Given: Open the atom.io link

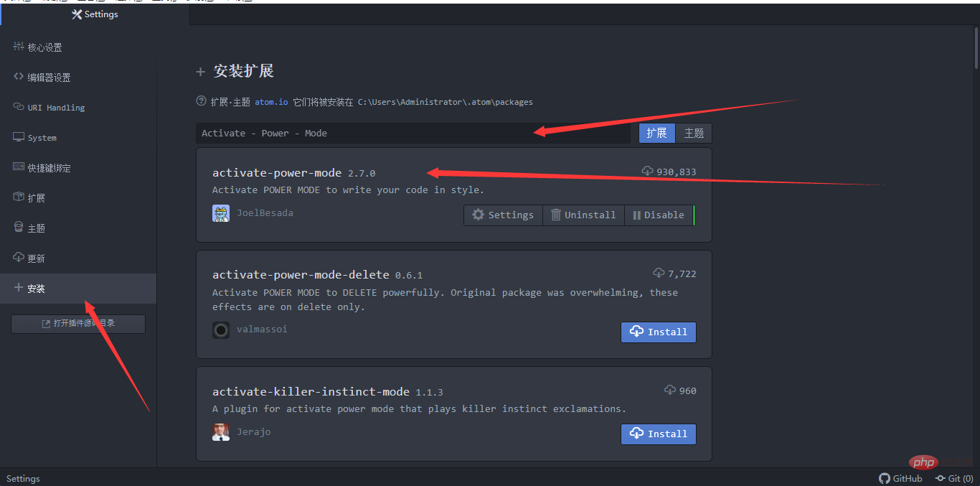Looking at the screenshot, I should pyautogui.click(x=271, y=102).
